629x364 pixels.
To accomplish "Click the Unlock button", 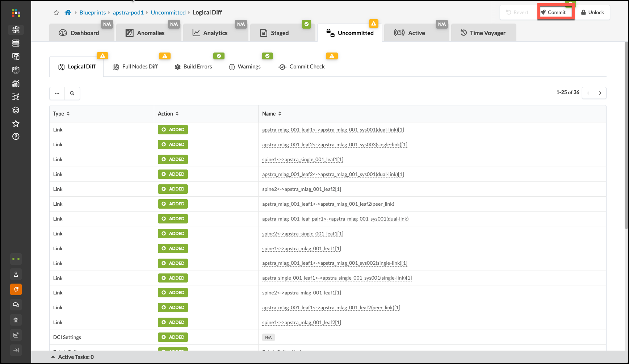I will (592, 12).
